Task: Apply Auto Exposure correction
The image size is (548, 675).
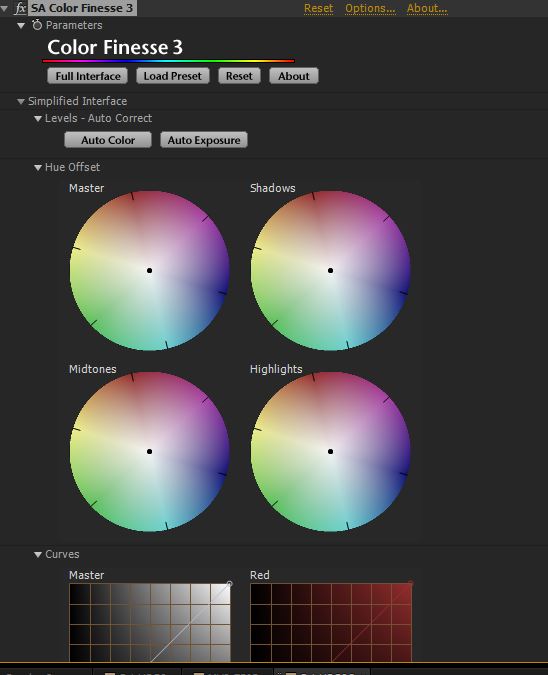Action: 204,140
